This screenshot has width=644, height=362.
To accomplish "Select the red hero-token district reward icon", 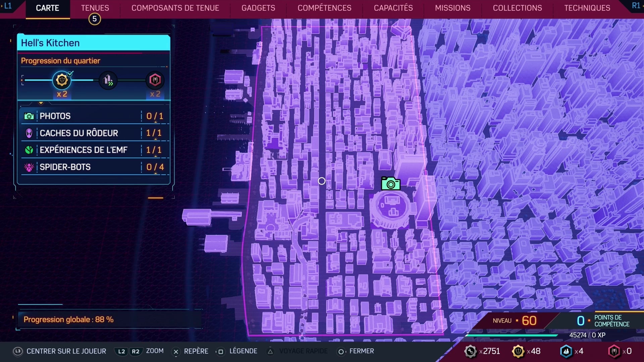I will coord(155,80).
